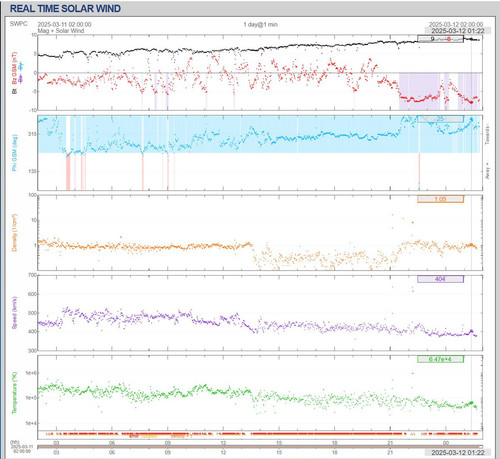Screen dimensions: 500x459
Task: Click the time range slider bar at bottom
Action: pos(260,447)
